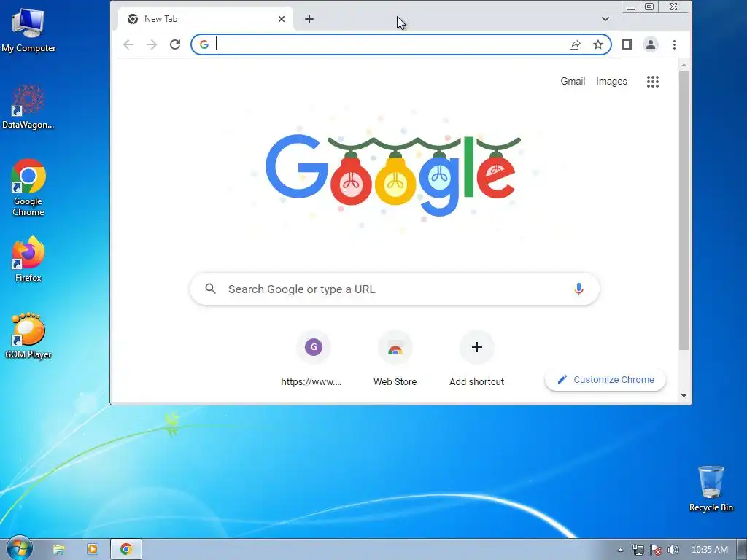The height and width of the screenshot is (560, 747).
Task: Click Customize Chrome button
Action: point(605,379)
